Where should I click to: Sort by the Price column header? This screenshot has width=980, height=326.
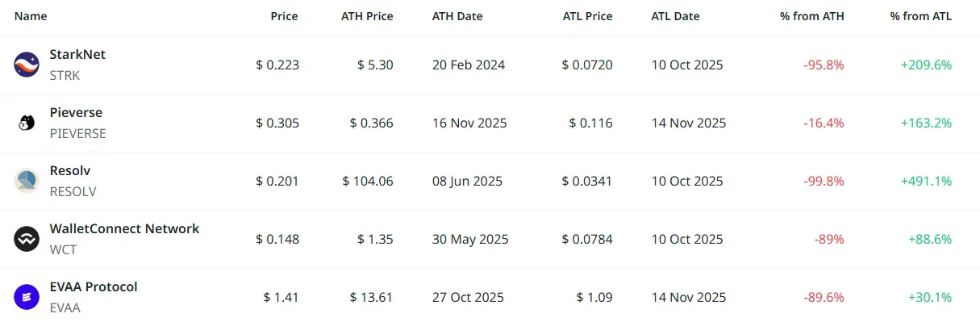point(284,16)
